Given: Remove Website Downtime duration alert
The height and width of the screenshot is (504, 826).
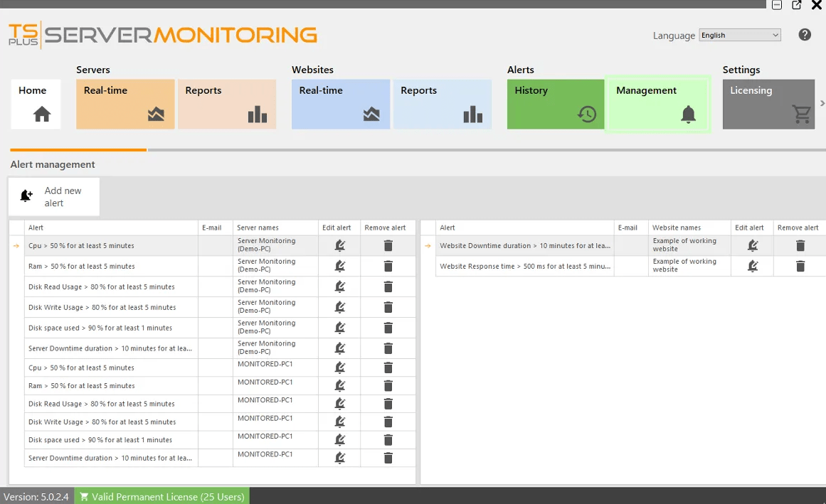Looking at the screenshot, I should [800, 246].
